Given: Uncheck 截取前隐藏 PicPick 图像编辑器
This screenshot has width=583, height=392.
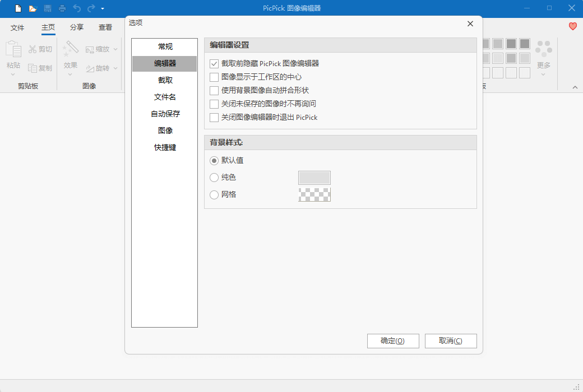Looking at the screenshot, I should (x=214, y=64).
